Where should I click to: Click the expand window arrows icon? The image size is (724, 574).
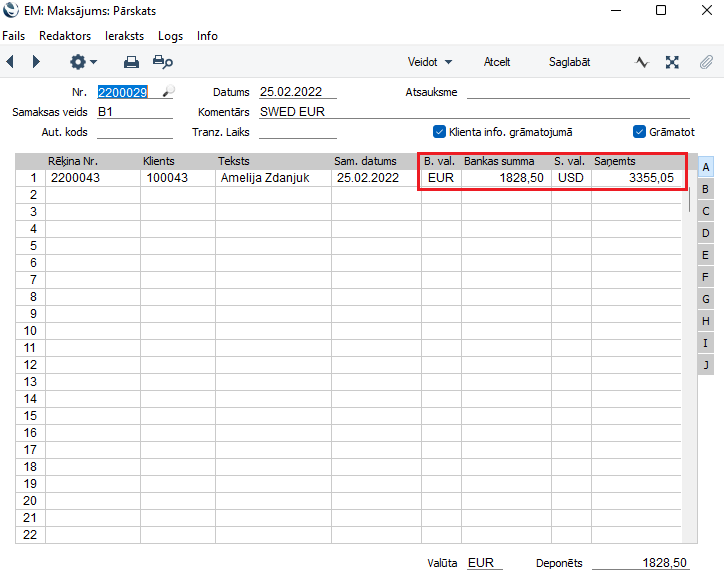(x=673, y=62)
